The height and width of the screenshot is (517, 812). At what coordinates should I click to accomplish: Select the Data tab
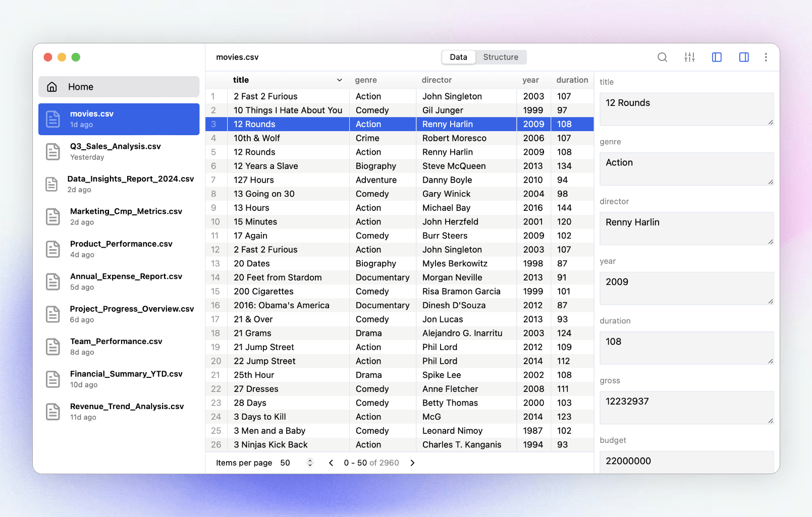[x=458, y=58]
